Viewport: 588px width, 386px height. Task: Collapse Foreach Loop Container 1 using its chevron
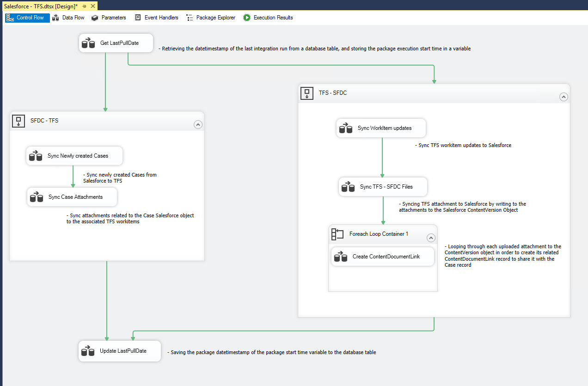tap(431, 238)
